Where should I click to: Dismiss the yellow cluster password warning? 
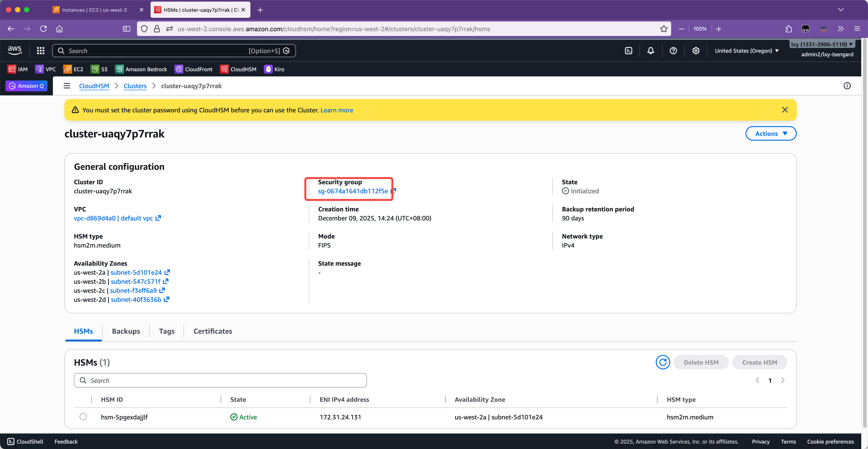pos(785,110)
